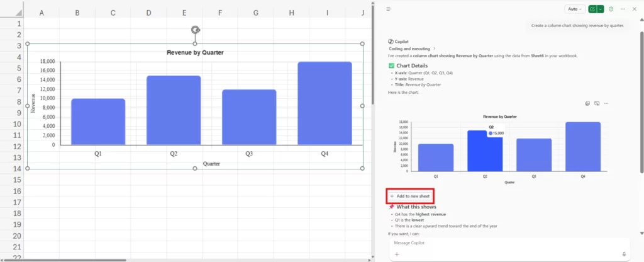Click the worksheet vertical scrollbar thumb

point(372,54)
